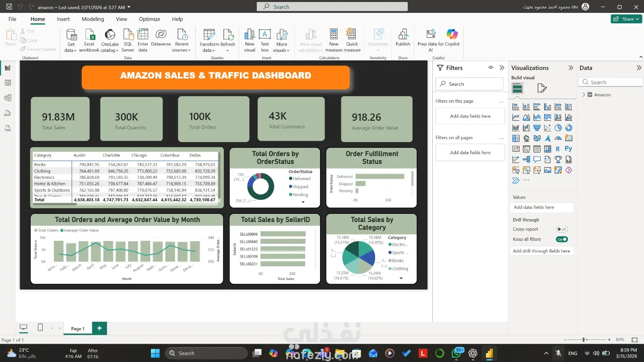Click the zoom in plus button
Image resolution: width=644 pixels, height=362 pixels.
(x=609, y=339)
